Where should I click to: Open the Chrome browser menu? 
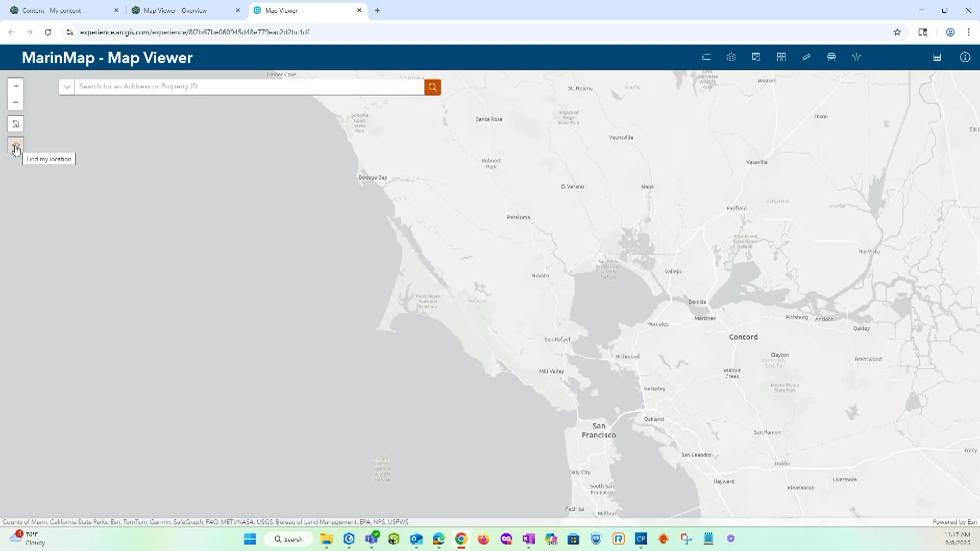(968, 32)
